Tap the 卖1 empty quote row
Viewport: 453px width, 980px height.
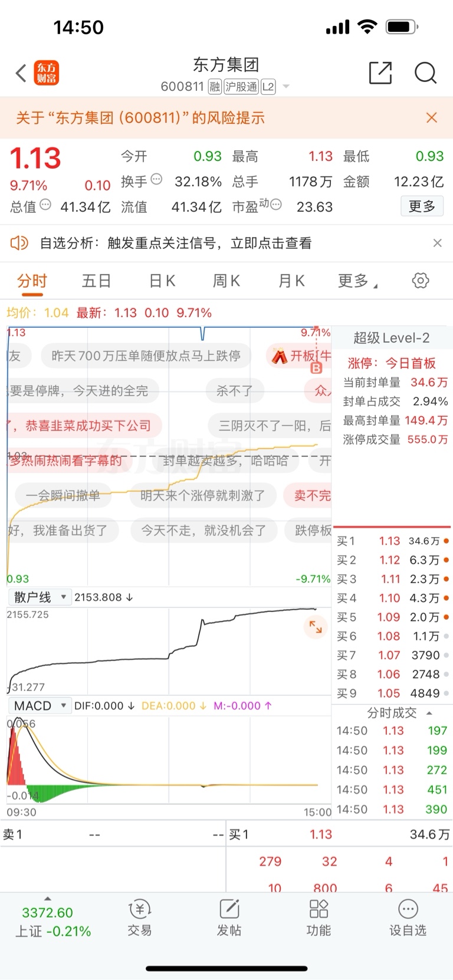pos(113,834)
